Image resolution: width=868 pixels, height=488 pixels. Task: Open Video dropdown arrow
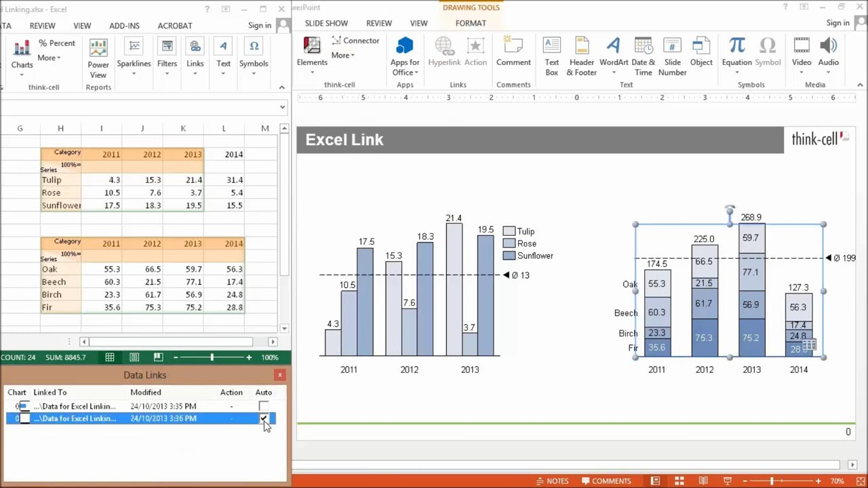point(802,73)
